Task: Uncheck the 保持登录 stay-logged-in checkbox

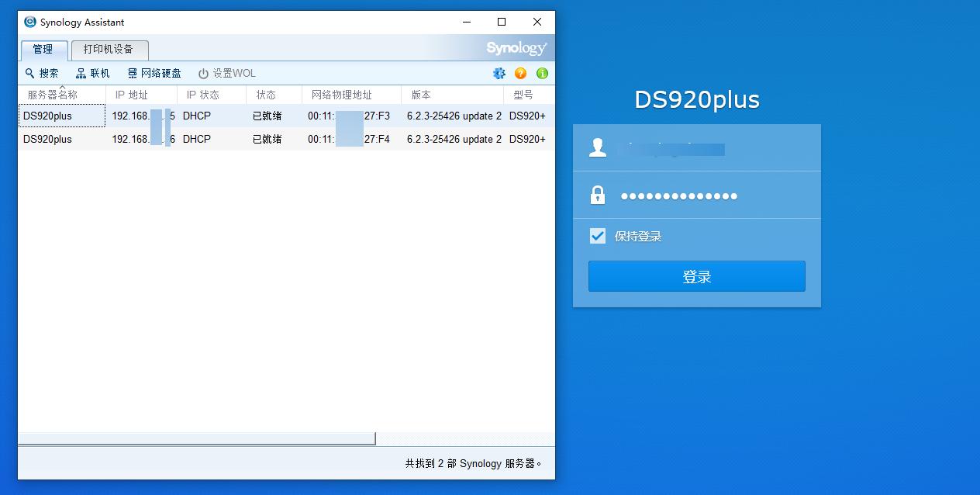Action: click(x=597, y=236)
